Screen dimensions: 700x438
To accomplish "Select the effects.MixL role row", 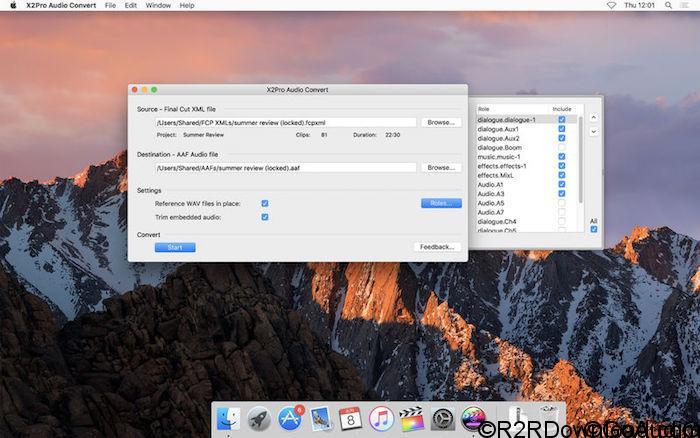I will [526, 175].
